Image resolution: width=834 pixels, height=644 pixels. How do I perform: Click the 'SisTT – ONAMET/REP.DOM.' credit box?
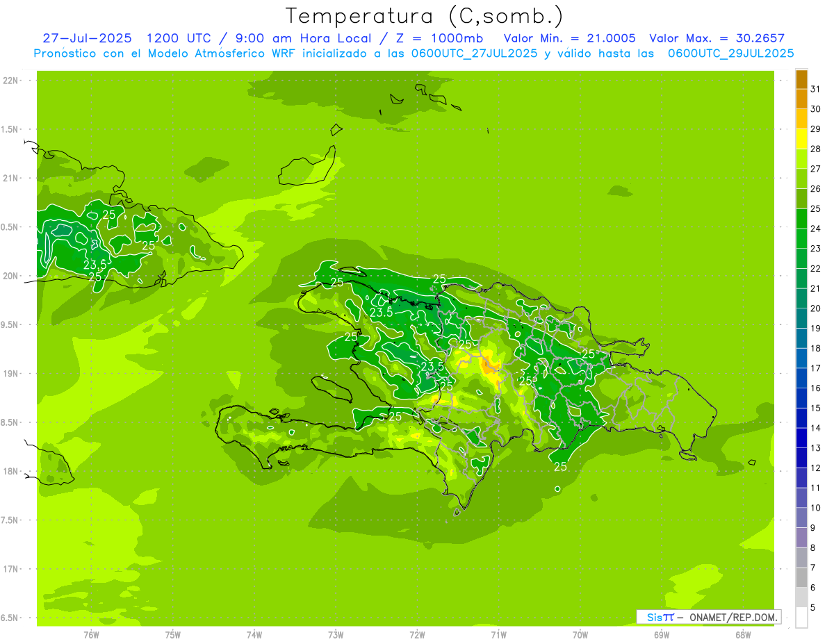(709, 617)
